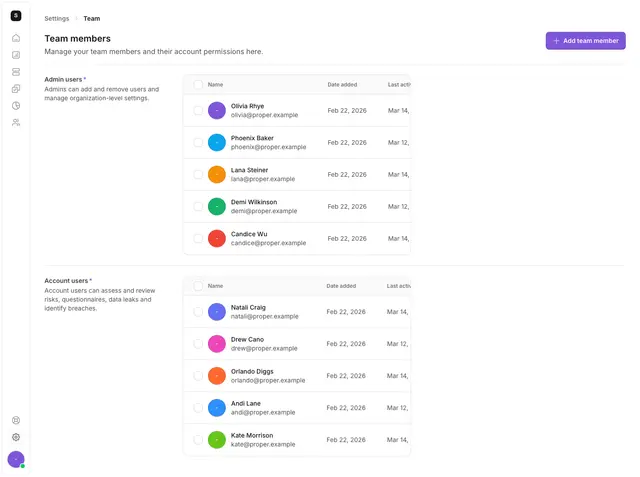Click Lana Steiner's orange avatar
The image size is (640, 477).
coord(217,175)
